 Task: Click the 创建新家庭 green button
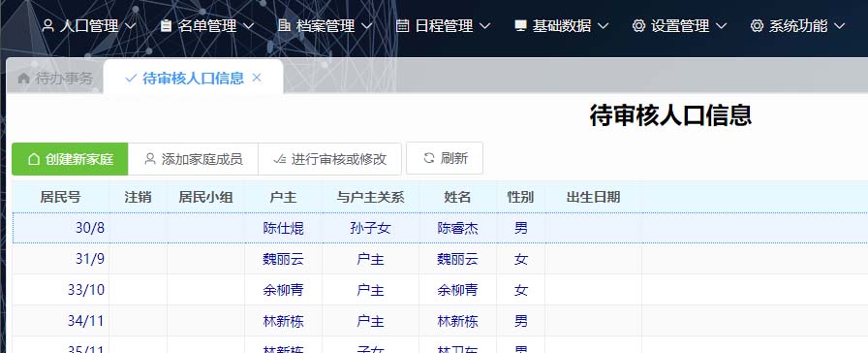tap(71, 159)
